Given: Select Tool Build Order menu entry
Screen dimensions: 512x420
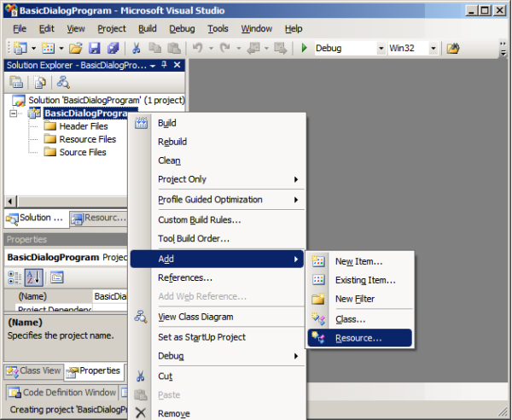Looking at the screenshot, I should pos(217,239).
